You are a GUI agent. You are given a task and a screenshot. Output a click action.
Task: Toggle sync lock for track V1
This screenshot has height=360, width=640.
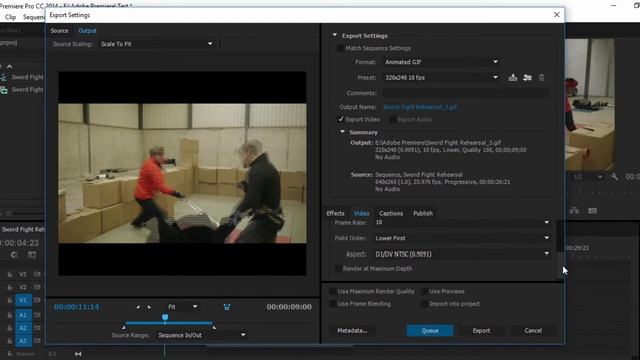click(37, 300)
